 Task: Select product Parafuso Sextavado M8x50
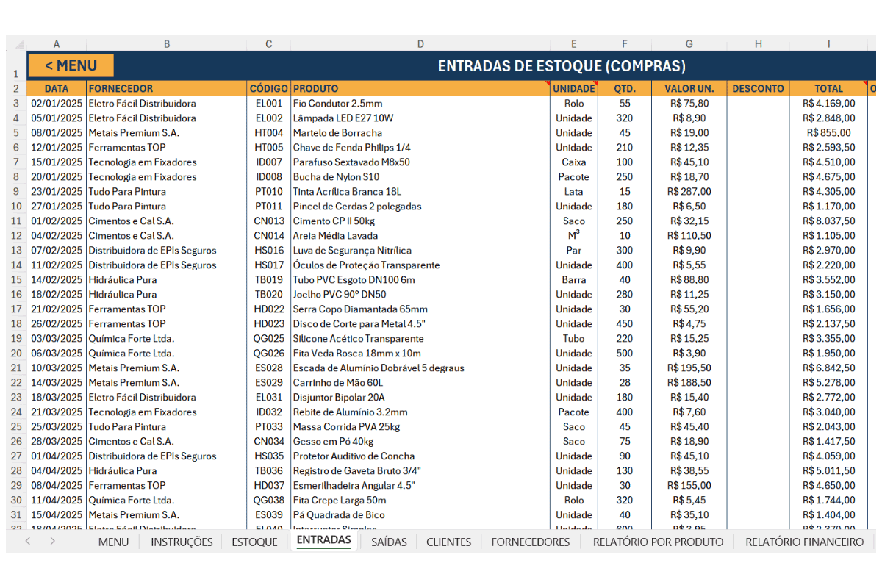(x=420, y=162)
